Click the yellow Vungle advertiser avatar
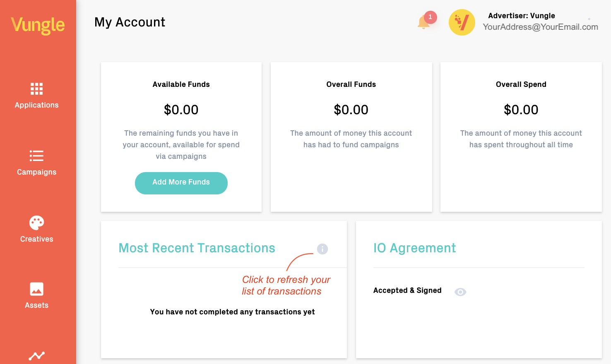Image resolution: width=611 pixels, height=364 pixels. [x=462, y=22]
